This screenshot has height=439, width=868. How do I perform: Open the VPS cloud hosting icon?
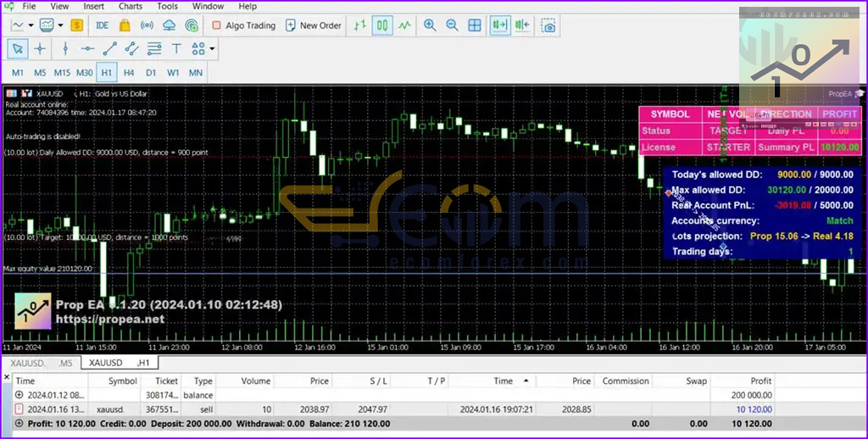click(x=169, y=25)
